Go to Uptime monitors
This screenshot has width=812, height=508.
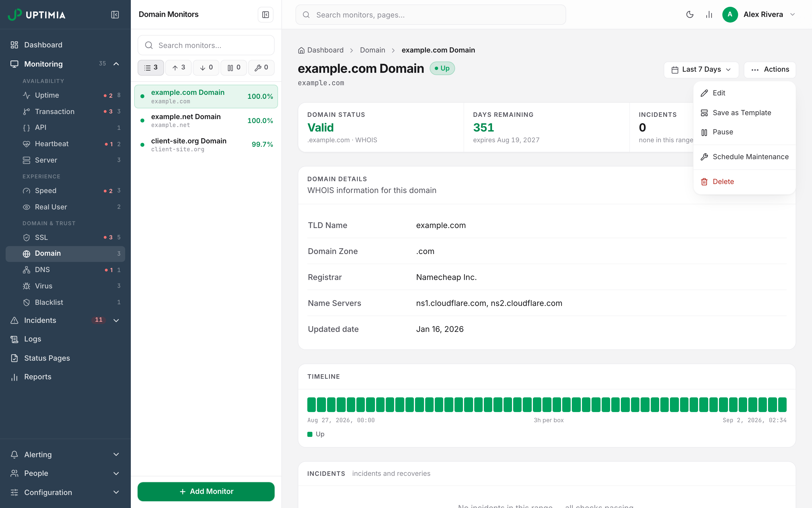65,95
